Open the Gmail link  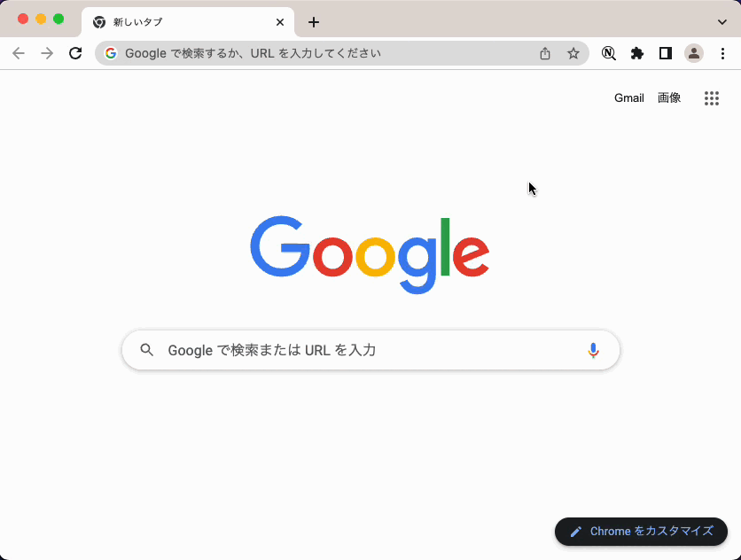(629, 97)
